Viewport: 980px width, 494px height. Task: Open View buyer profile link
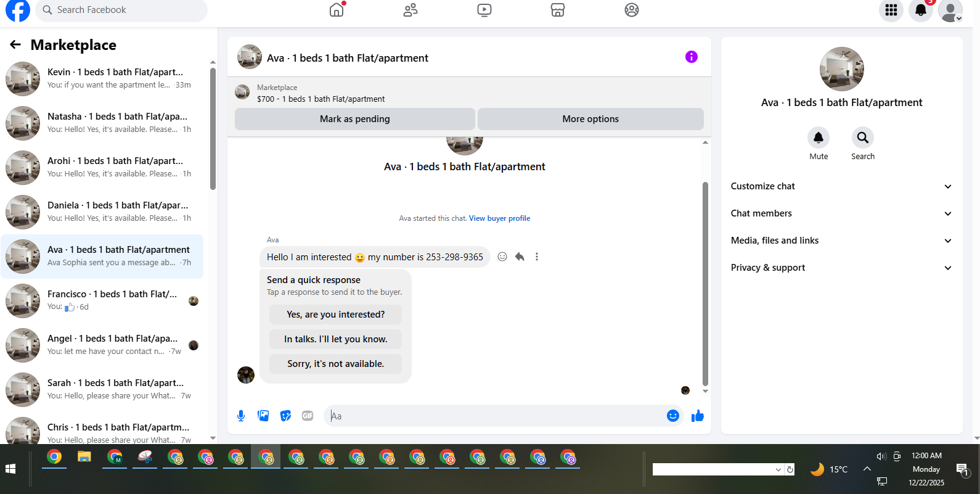tap(499, 218)
